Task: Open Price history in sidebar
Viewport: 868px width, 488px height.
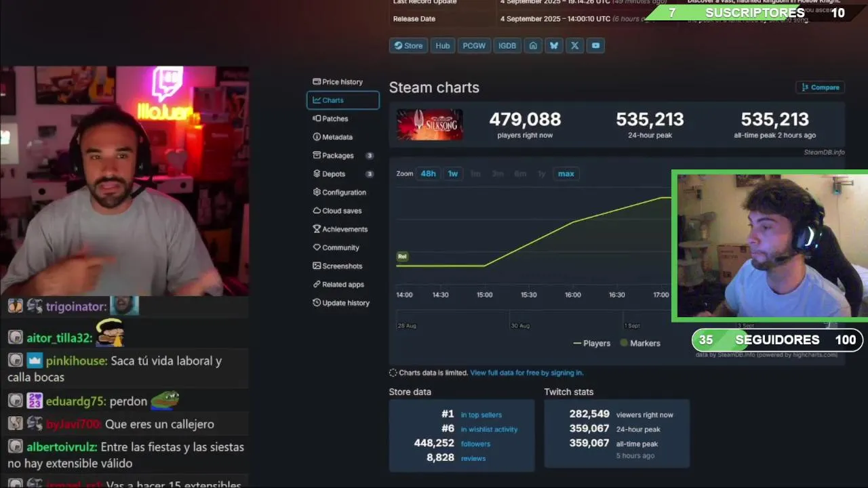Action: point(338,82)
